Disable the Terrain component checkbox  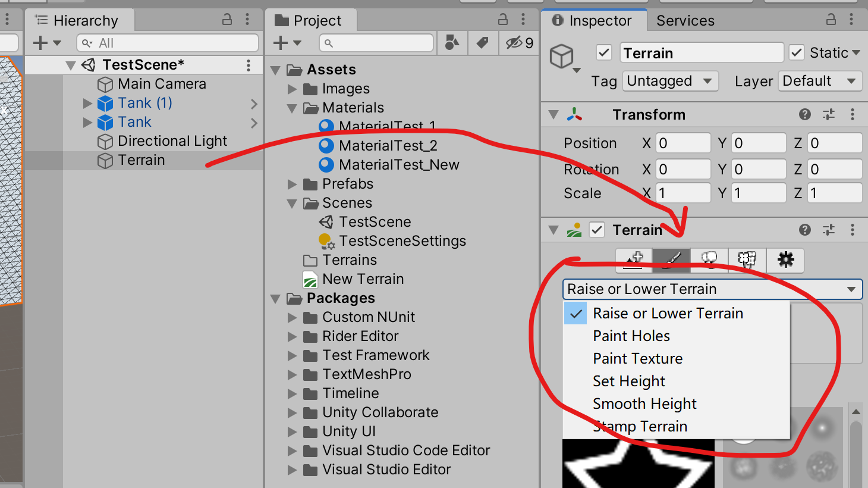tap(597, 230)
